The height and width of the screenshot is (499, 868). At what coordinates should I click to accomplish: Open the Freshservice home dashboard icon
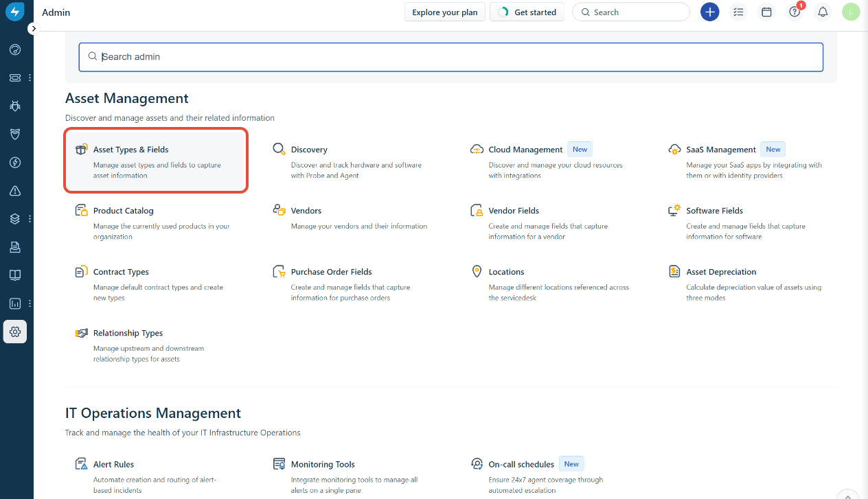point(15,49)
